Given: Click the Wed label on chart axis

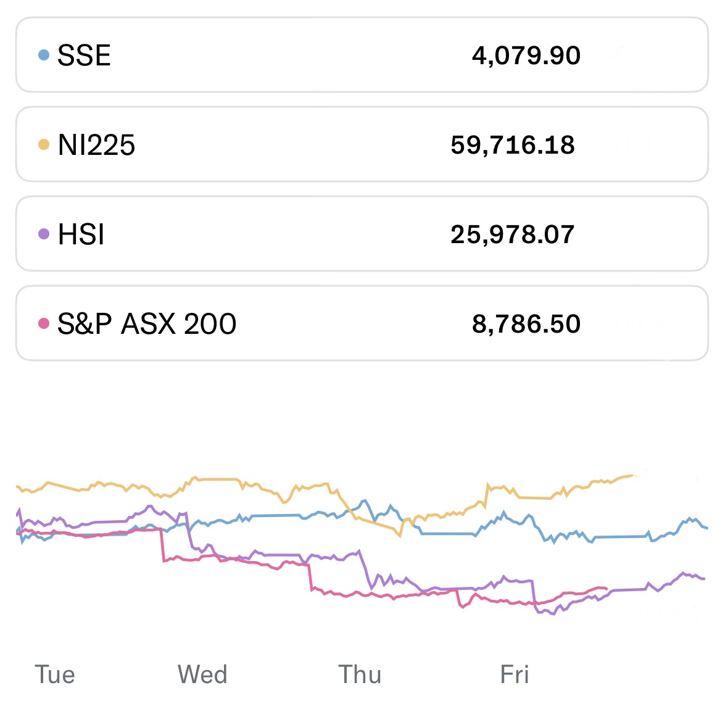Looking at the screenshot, I should pyautogui.click(x=202, y=674).
